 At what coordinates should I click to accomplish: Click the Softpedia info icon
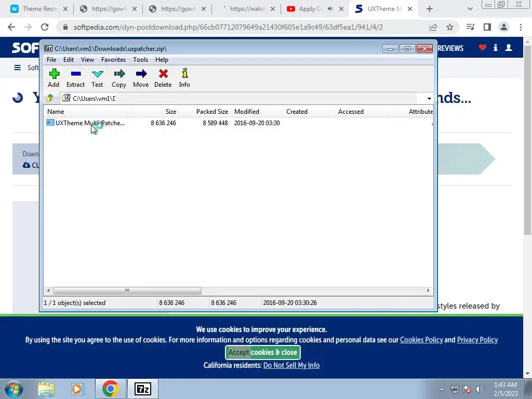496,48
